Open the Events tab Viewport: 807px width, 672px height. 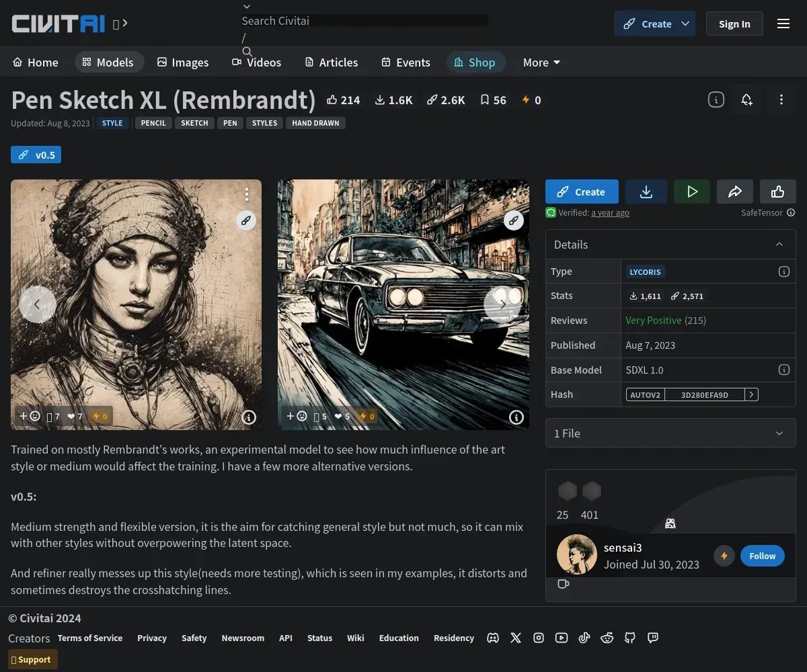(x=406, y=62)
